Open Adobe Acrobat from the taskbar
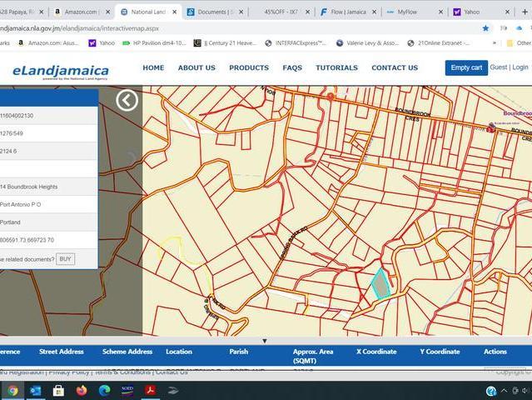Screen dimensions: 532x400 click(151, 390)
